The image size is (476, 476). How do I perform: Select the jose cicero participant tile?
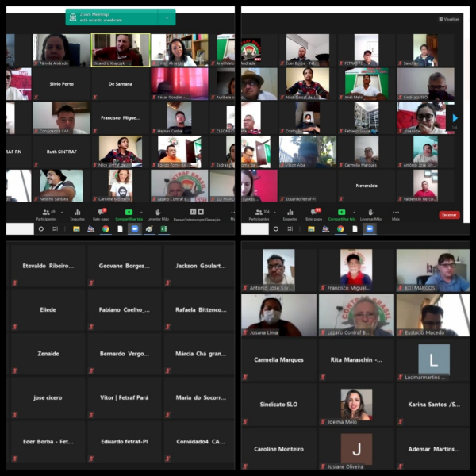click(x=48, y=397)
